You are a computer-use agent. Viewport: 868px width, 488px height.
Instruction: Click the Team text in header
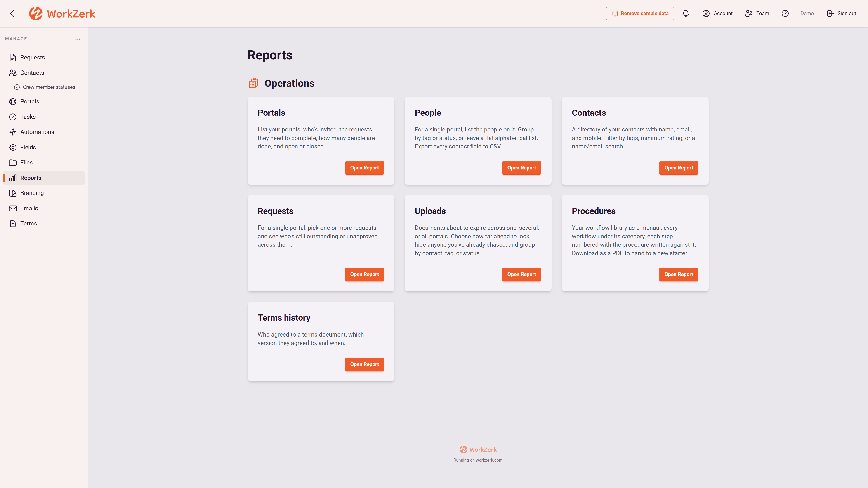[762, 14]
